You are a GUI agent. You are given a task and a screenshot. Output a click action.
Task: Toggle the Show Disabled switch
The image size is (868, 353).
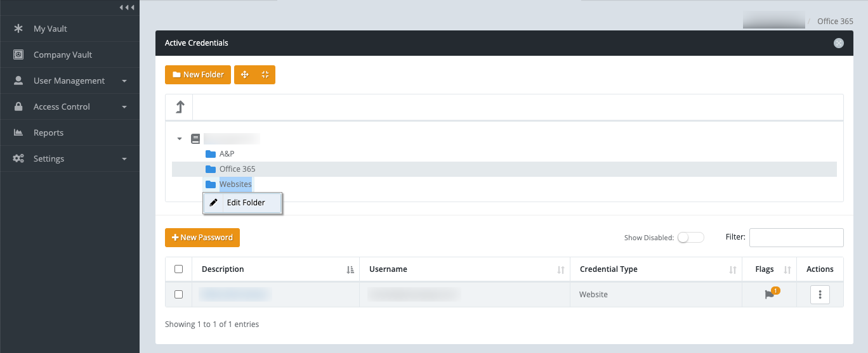click(x=690, y=238)
